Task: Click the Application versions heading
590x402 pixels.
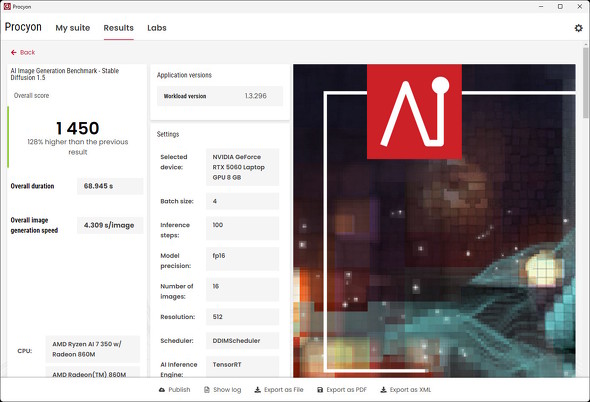Action: coord(184,75)
